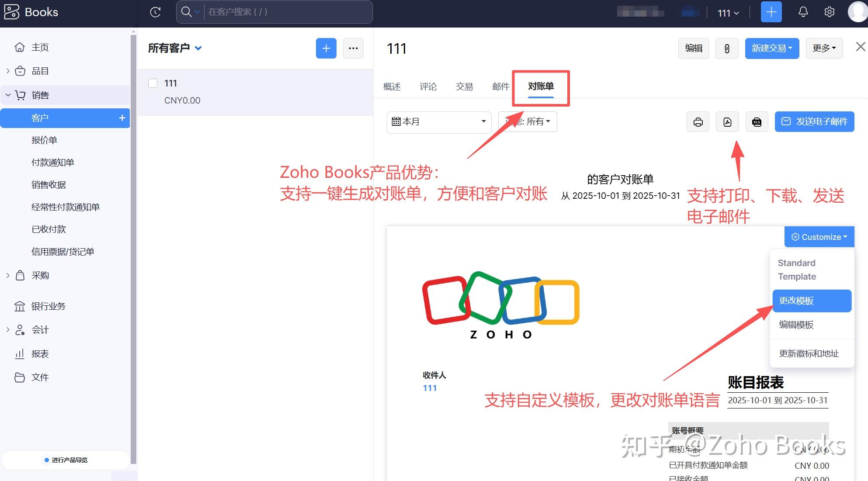Click the ZOHO logo on statement preview
868x481 pixels.
click(x=501, y=305)
